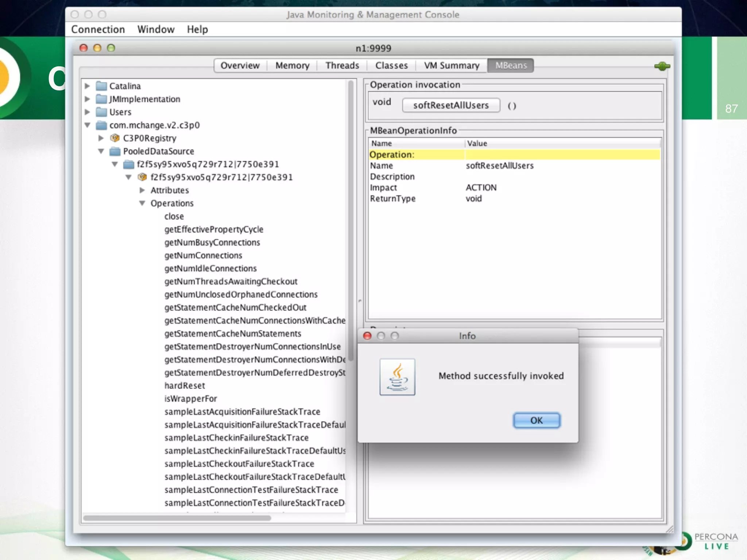This screenshot has width=747, height=560.
Task: Select getStatementDestroyerNumConnectionsInUse operation
Action: click(252, 347)
